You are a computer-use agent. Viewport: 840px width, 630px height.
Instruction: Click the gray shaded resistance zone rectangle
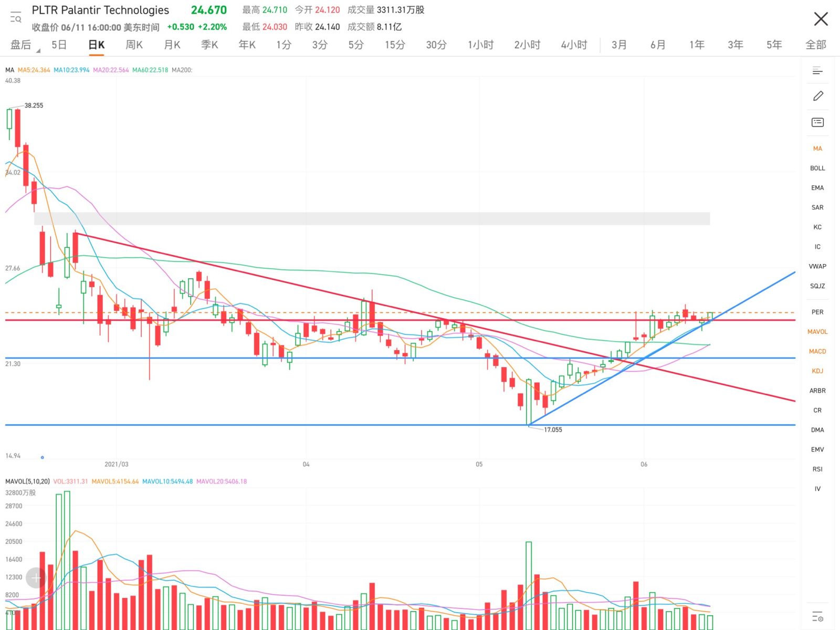pyautogui.click(x=372, y=219)
